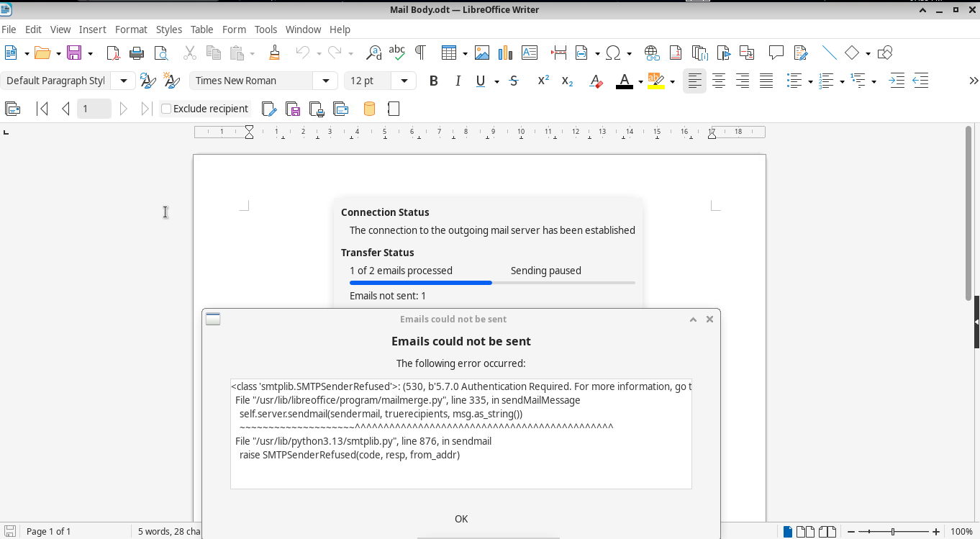The width and height of the screenshot is (980, 539).
Task: Toggle formatting marks pilcrow icon
Action: click(x=420, y=53)
